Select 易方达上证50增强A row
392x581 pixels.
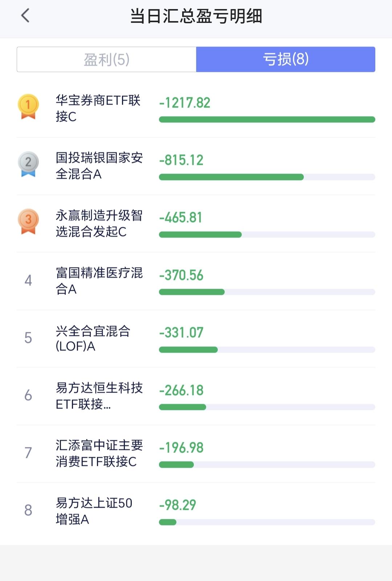[x=196, y=511]
